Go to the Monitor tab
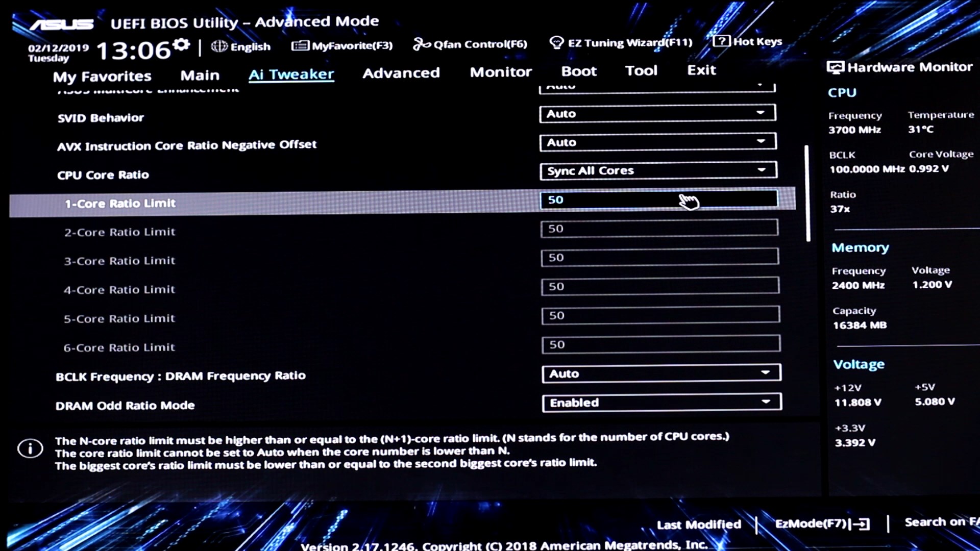This screenshot has height=551, width=980. [501, 72]
